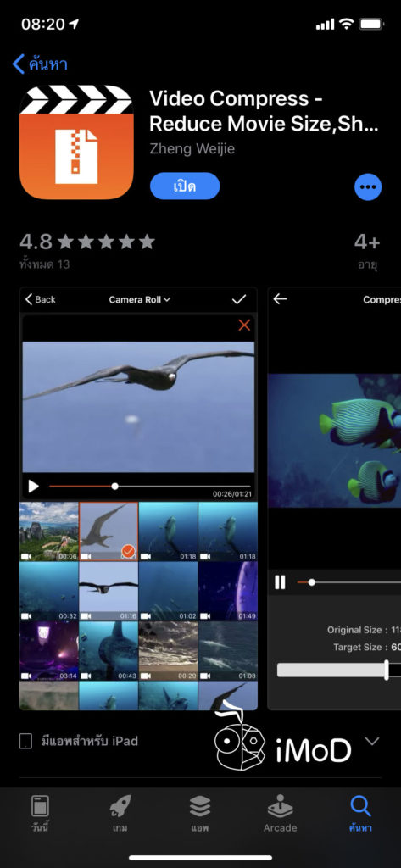Select the 00:29 sunset sea thumbnail
The height and width of the screenshot is (868, 401).
click(x=169, y=651)
